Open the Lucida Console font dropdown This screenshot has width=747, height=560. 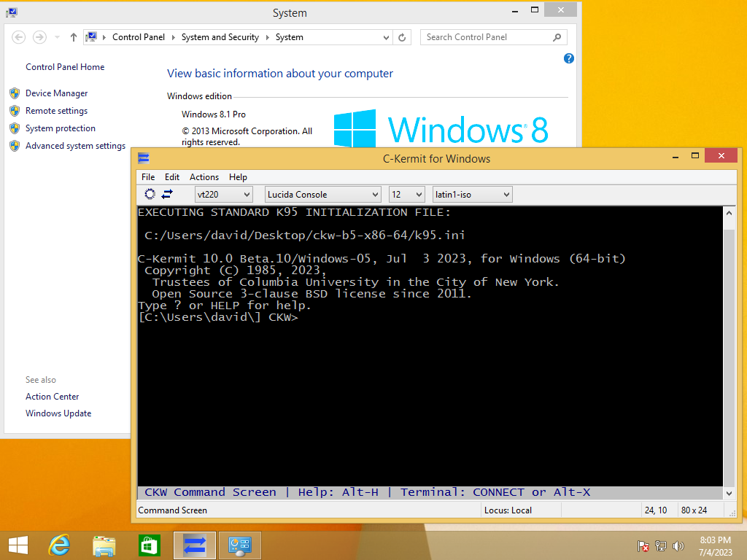[322, 194]
